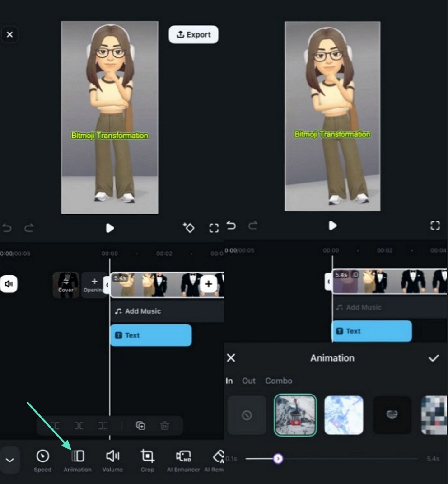The width and height of the screenshot is (448, 484).
Task: Switch to the Out tab
Action: [248, 381]
